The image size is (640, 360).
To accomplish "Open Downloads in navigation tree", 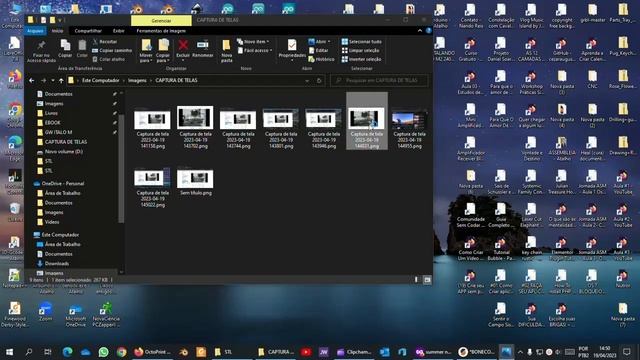I will pyautogui.click(x=57, y=264).
